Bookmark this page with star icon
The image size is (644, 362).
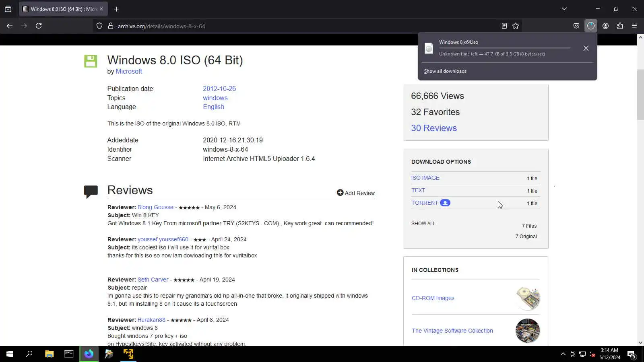[x=516, y=26]
